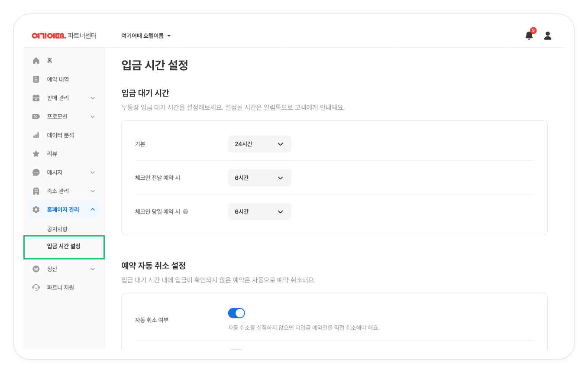The height and width of the screenshot is (376, 588).
Task: Click the 자동 취소 여부 label
Action: [x=152, y=320]
